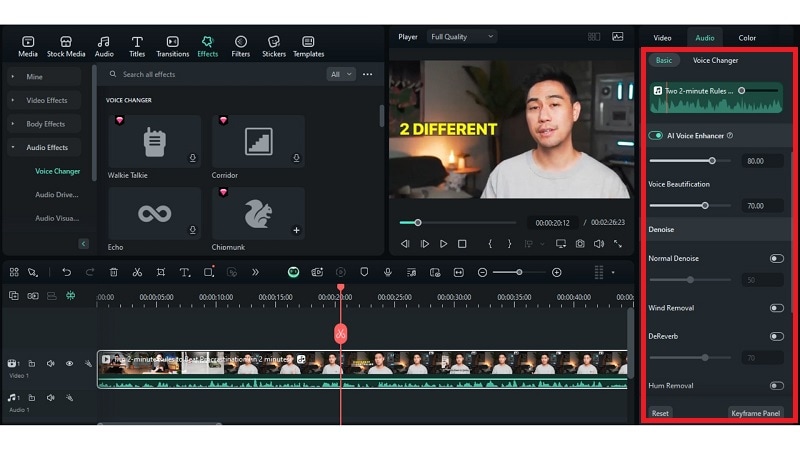Zoom out the timeline
Screen dimensions: 800x450
482,272
